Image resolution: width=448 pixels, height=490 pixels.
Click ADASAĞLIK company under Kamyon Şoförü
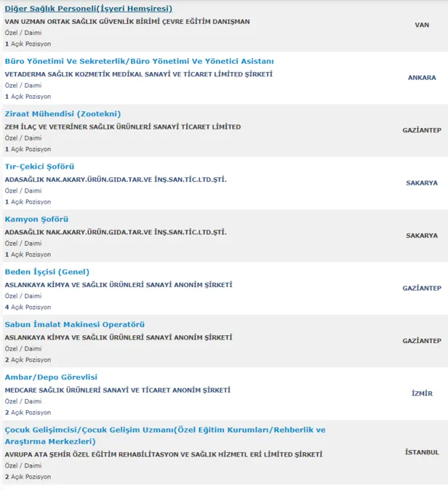116,232
